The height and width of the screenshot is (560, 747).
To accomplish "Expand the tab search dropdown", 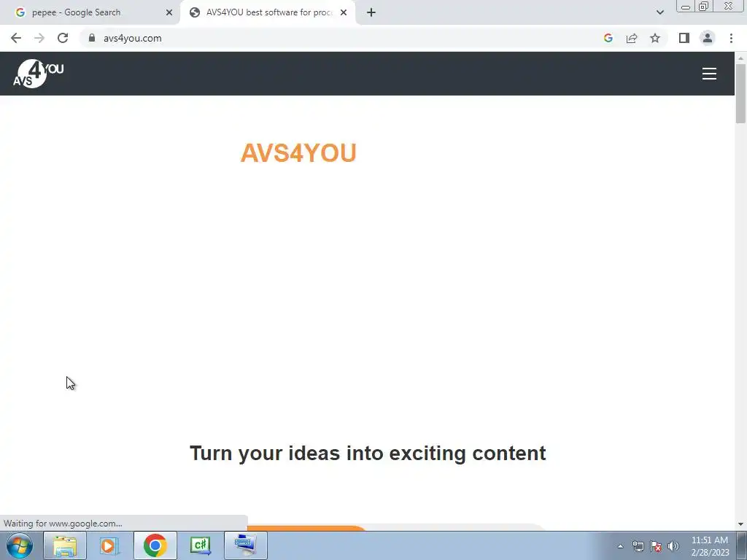I will coord(659,12).
